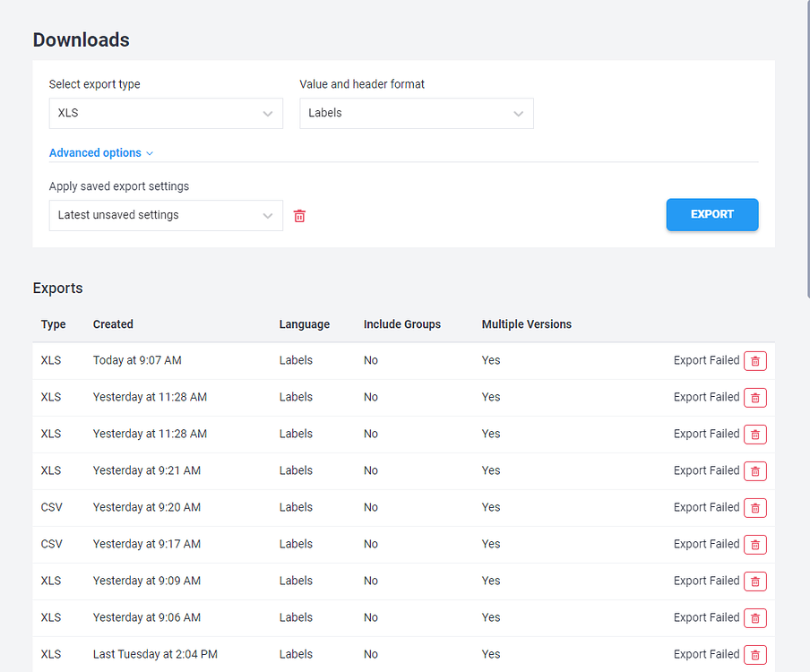Click the Multiple Versions column header

(526, 324)
